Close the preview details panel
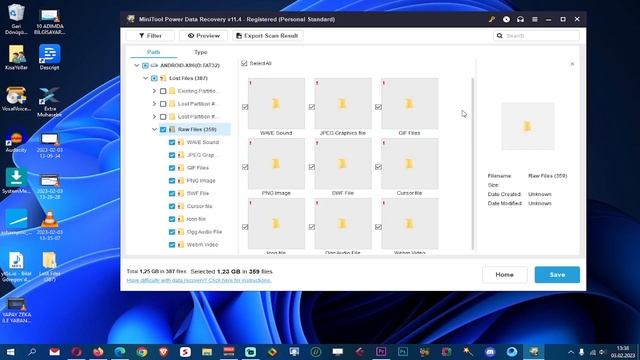640x360 pixels. point(572,64)
